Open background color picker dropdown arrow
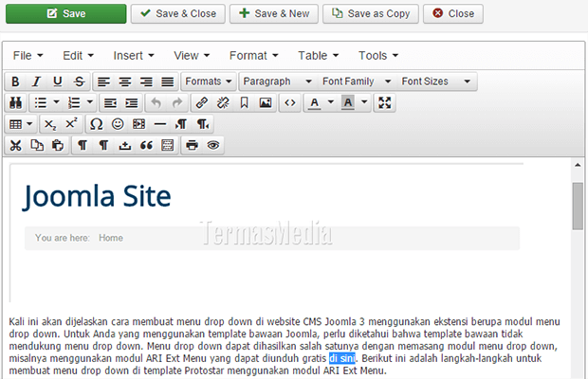588x379 pixels. (x=364, y=102)
